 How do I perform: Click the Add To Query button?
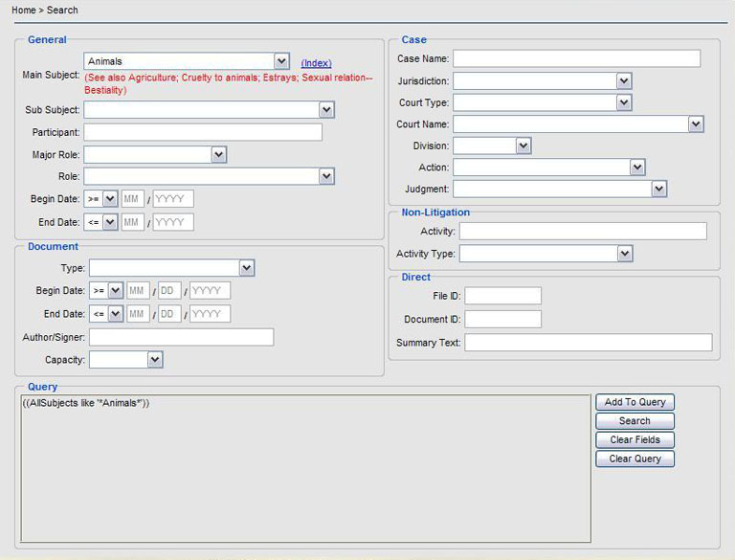(x=635, y=402)
